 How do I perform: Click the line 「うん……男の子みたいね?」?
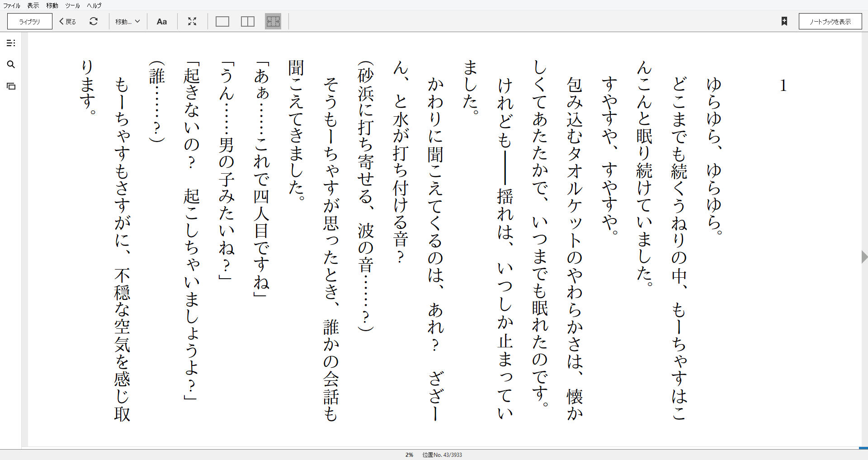[x=226, y=171]
